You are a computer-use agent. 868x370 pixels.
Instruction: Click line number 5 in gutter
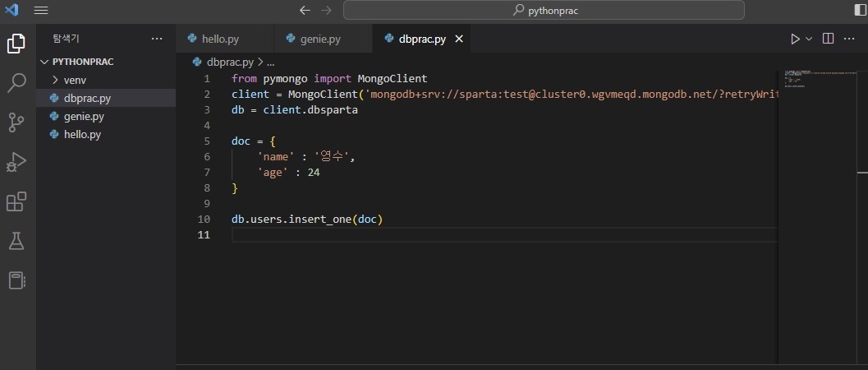(206, 141)
